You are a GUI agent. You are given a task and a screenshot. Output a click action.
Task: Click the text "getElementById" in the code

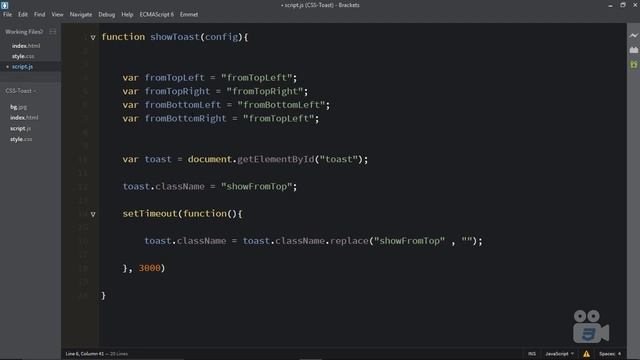[276, 159]
